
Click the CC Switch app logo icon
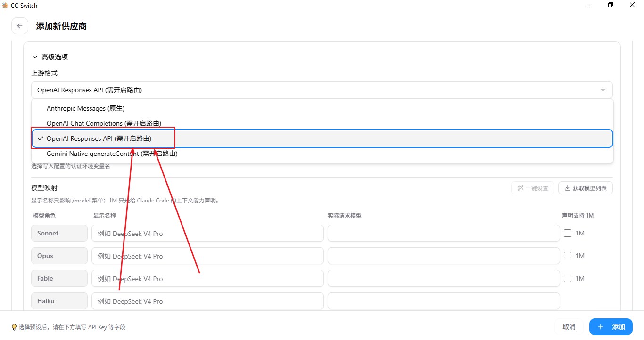pos(5,5)
